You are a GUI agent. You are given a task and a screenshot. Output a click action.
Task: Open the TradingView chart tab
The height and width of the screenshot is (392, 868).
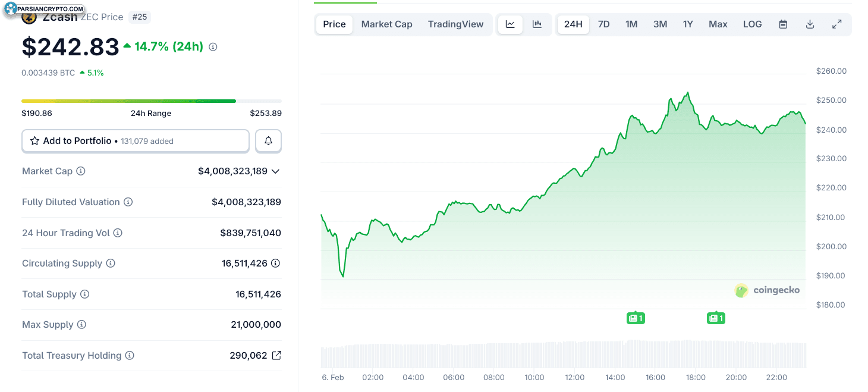(x=455, y=24)
